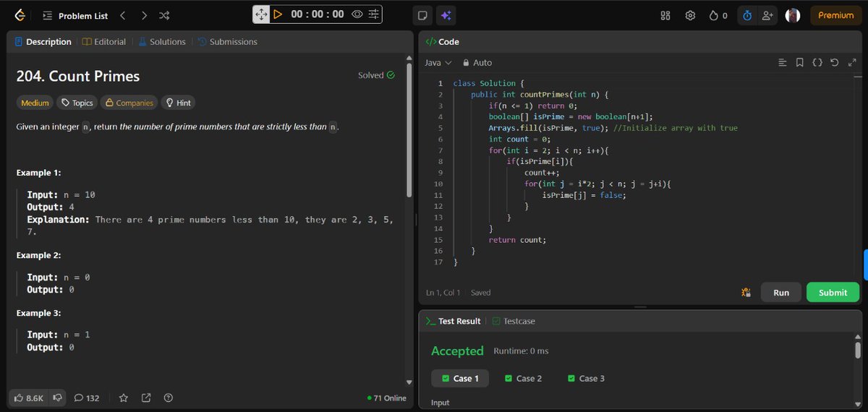Go to the next problem
The image size is (868, 412).
click(144, 15)
